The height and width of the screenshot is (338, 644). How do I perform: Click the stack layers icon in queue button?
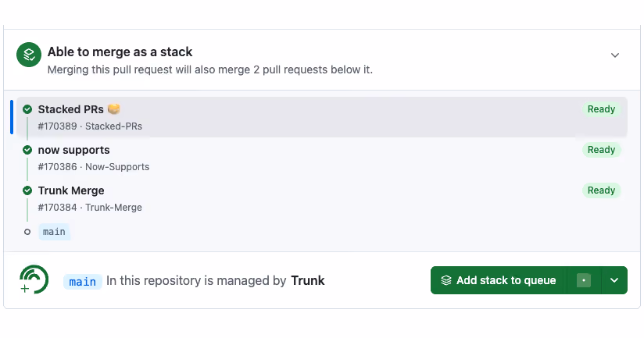pyautogui.click(x=446, y=280)
